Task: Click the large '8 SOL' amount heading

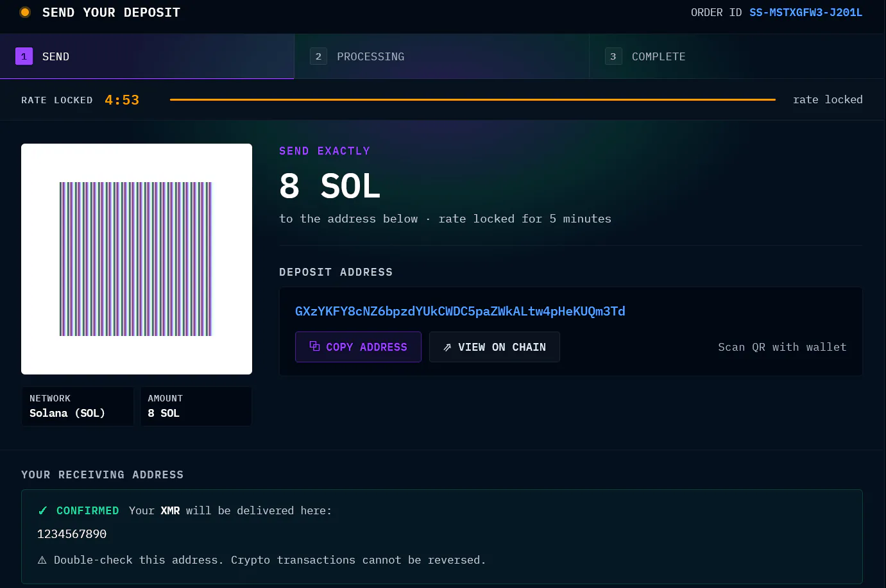Action: tap(330, 186)
